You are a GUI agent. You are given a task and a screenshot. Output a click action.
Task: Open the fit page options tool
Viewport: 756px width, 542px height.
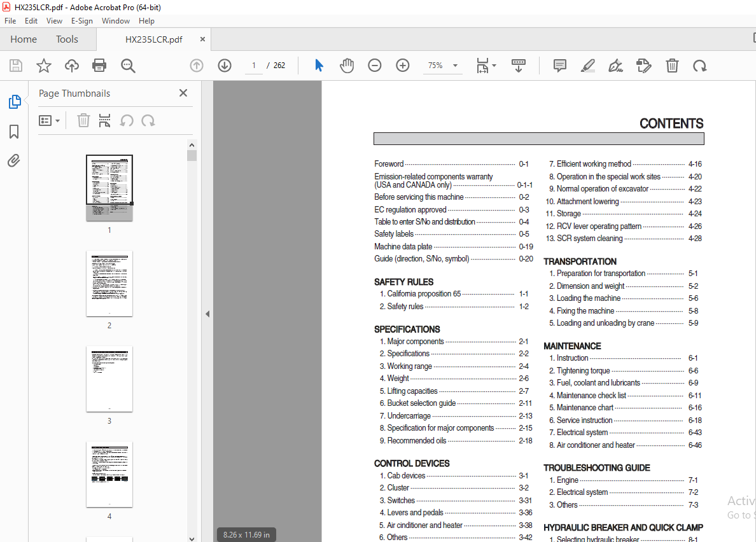[x=486, y=66]
